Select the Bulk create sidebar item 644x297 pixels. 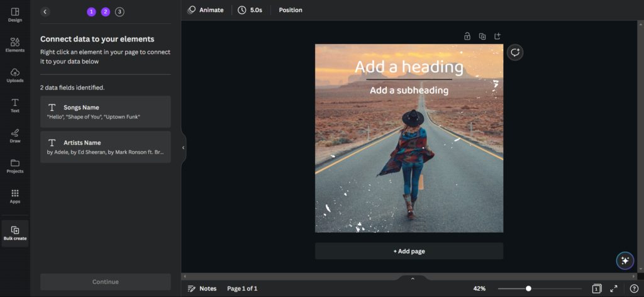(15, 233)
